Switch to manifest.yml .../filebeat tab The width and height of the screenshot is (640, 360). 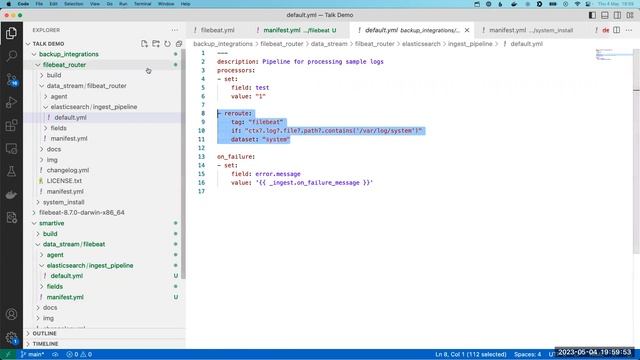300,30
